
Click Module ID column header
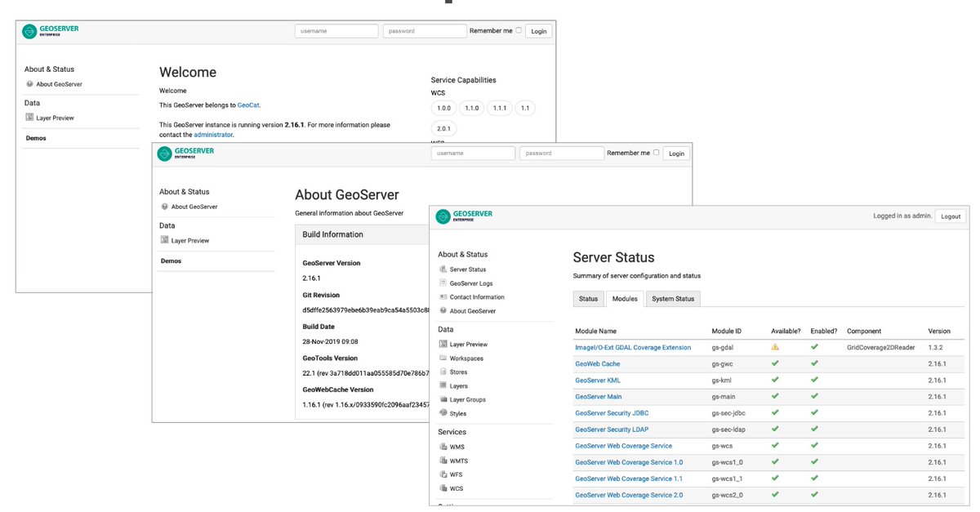[x=727, y=331]
